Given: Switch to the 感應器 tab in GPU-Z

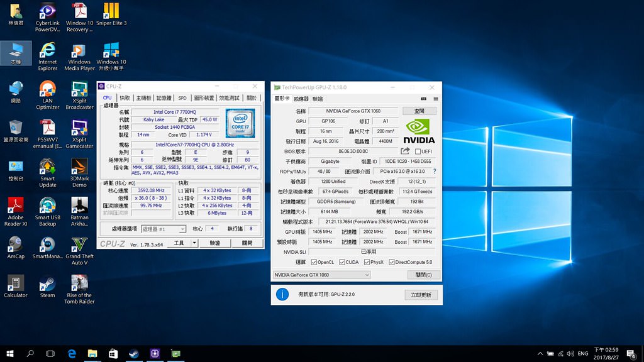Looking at the screenshot, I should pos(301,99).
